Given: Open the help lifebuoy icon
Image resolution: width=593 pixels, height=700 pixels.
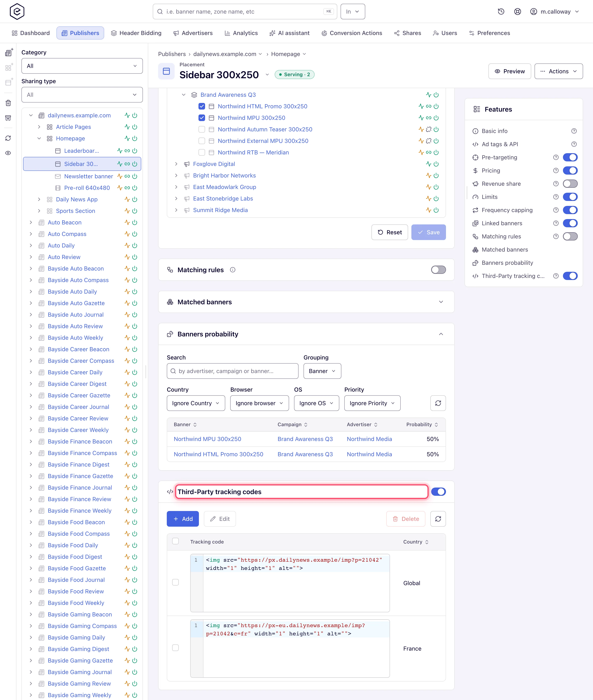Looking at the screenshot, I should coord(517,11).
